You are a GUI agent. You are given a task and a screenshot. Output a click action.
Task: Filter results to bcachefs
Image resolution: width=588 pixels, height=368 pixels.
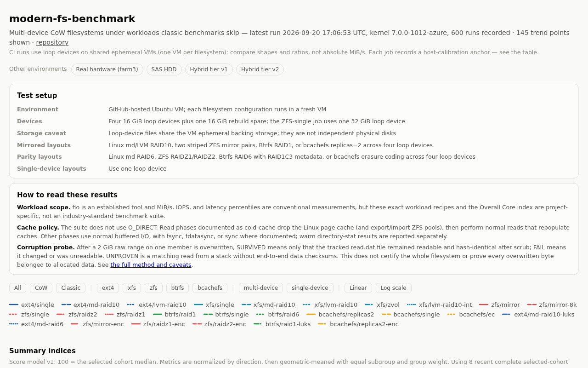coord(210,288)
